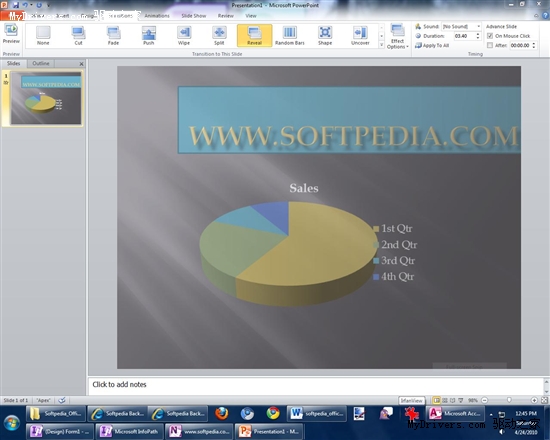
Task: Choose the Shape transition
Action: (x=325, y=35)
